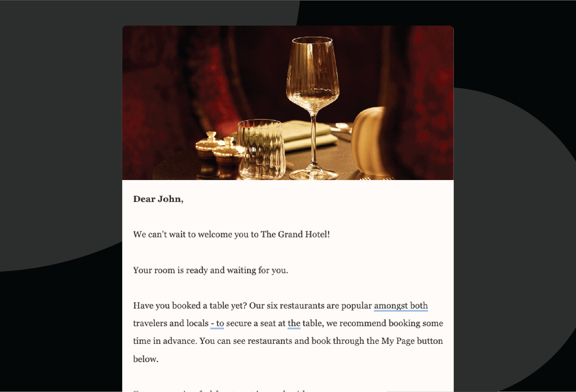This screenshot has height=392, width=576.
Task: Click "The Grand Hotel" in welcome line
Action: tap(295, 234)
